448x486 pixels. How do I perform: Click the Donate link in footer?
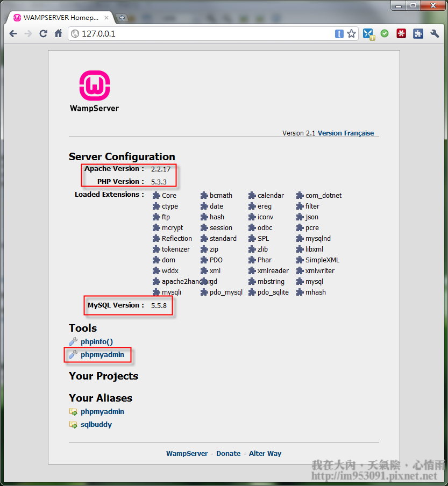click(x=228, y=454)
